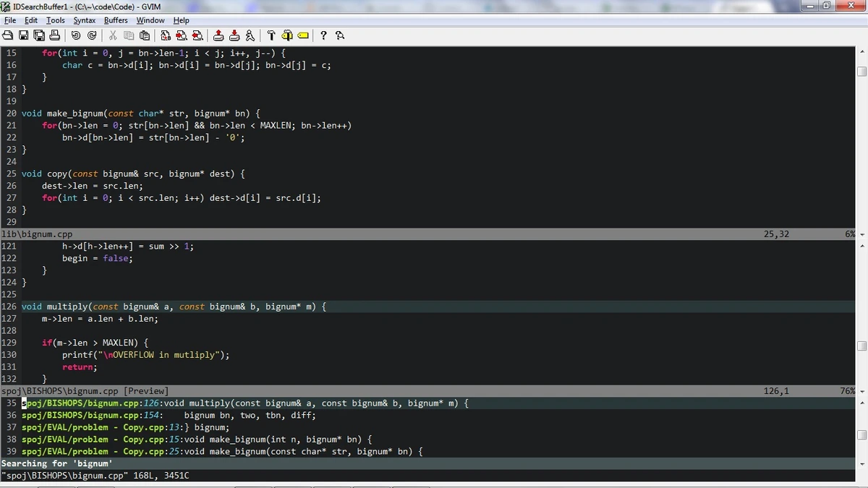Run a Vim script via the running-man icon

pyautogui.click(x=250, y=35)
